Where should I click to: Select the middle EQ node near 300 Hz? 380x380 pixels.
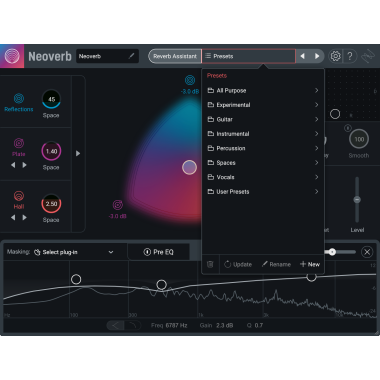pyautogui.click(x=162, y=285)
